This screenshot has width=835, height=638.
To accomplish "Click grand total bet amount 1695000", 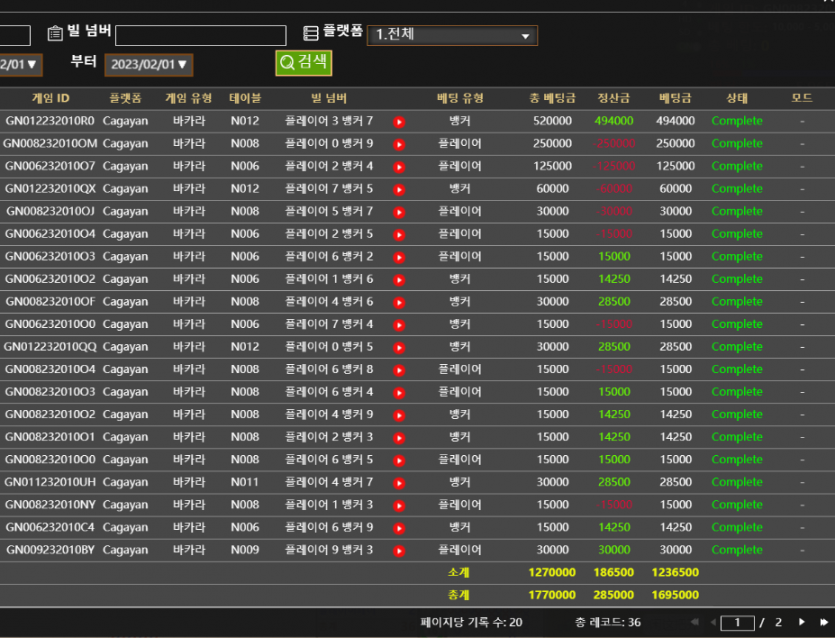I will pos(675,595).
